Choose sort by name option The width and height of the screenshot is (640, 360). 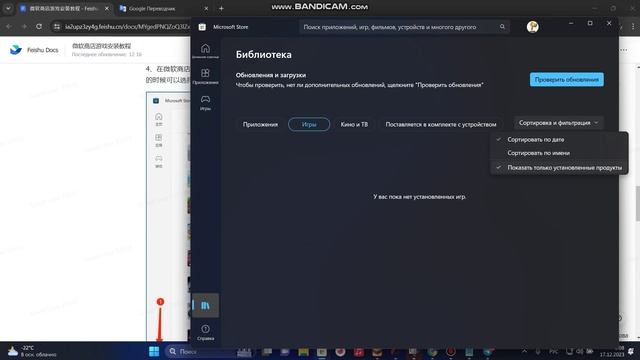click(559, 153)
